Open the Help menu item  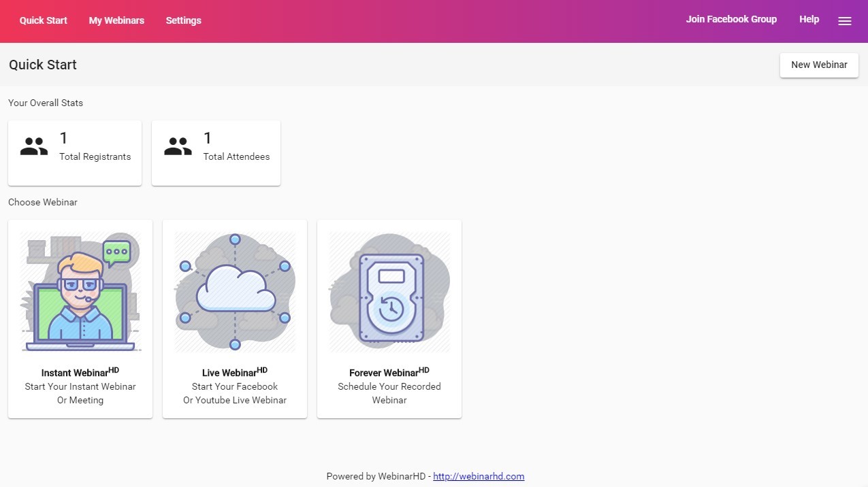(x=809, y=19)
